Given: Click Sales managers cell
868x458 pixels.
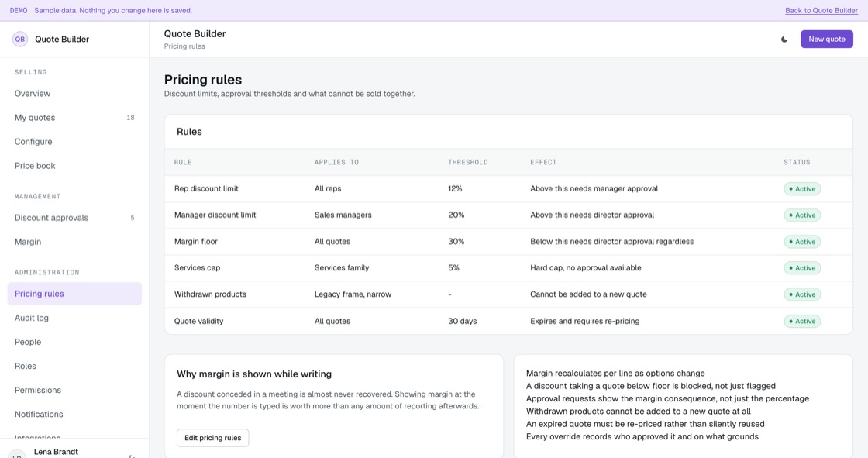Looking at the screenshot, I should tap(343, 215).
